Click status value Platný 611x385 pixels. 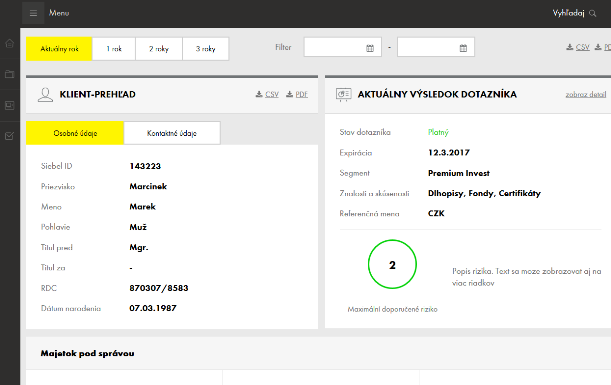coord(438,132)
